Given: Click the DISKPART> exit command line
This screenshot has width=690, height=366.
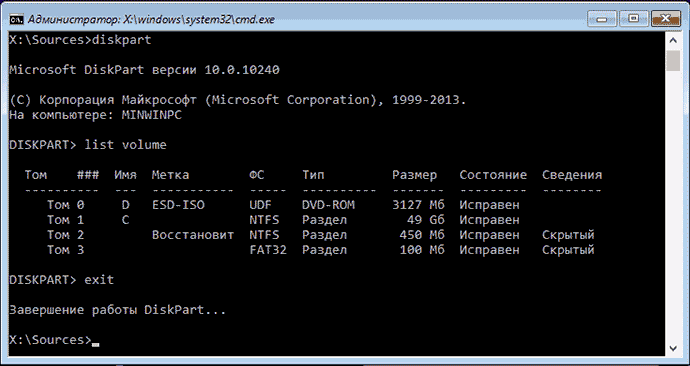Looking at the screenshot, I should [62, 280].
